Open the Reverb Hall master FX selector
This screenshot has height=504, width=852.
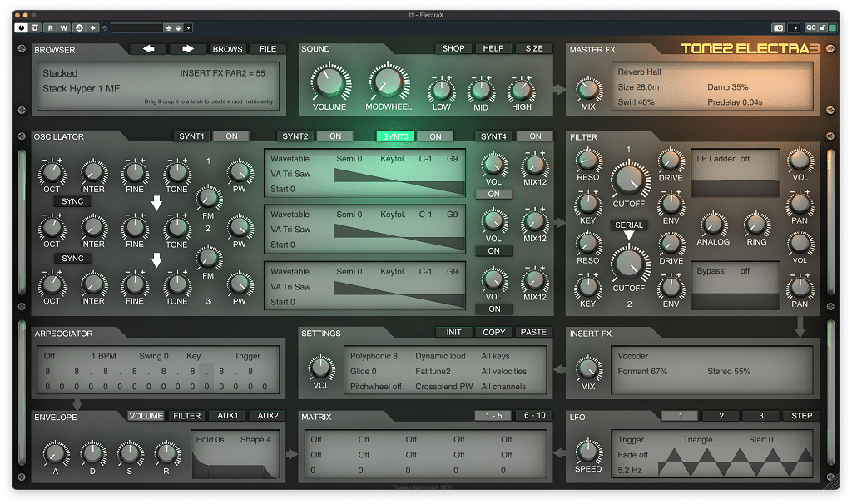tap(640, 72)
